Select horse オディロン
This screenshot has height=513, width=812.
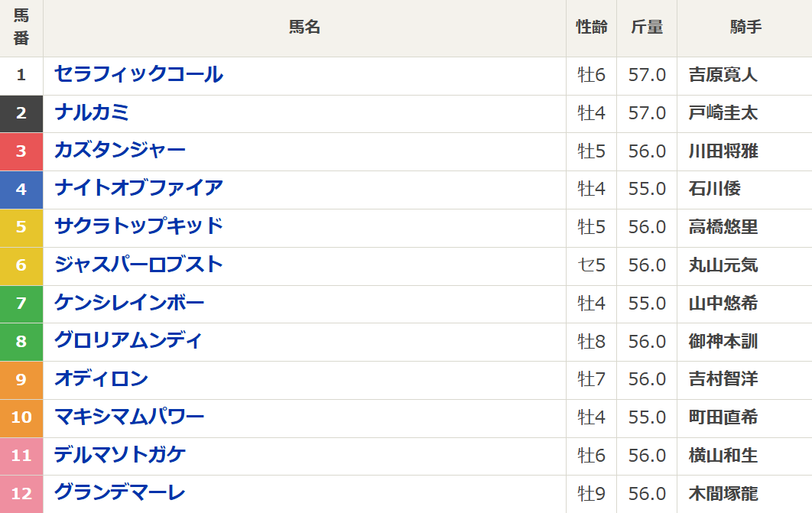[x=101, y=379]
